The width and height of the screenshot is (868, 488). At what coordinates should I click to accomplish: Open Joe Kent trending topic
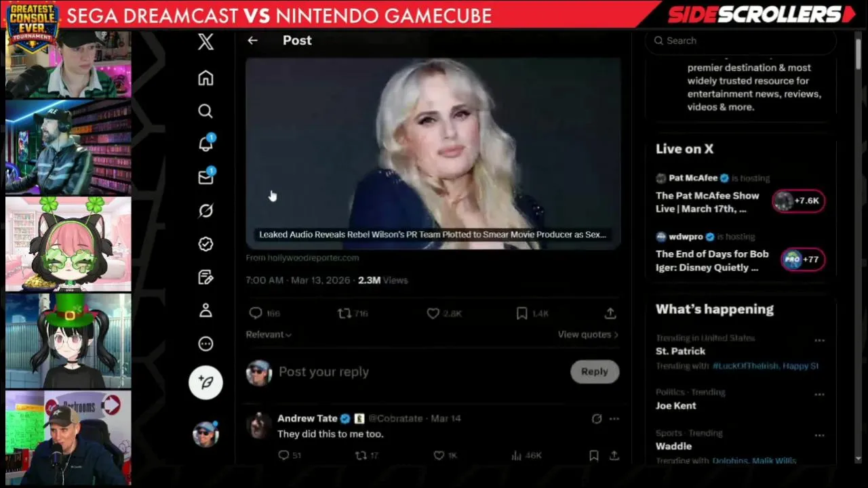click(x=675, y=405)
